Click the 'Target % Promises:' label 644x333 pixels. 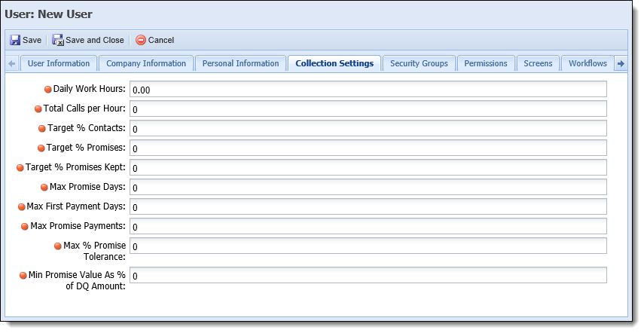pos(86,148)
